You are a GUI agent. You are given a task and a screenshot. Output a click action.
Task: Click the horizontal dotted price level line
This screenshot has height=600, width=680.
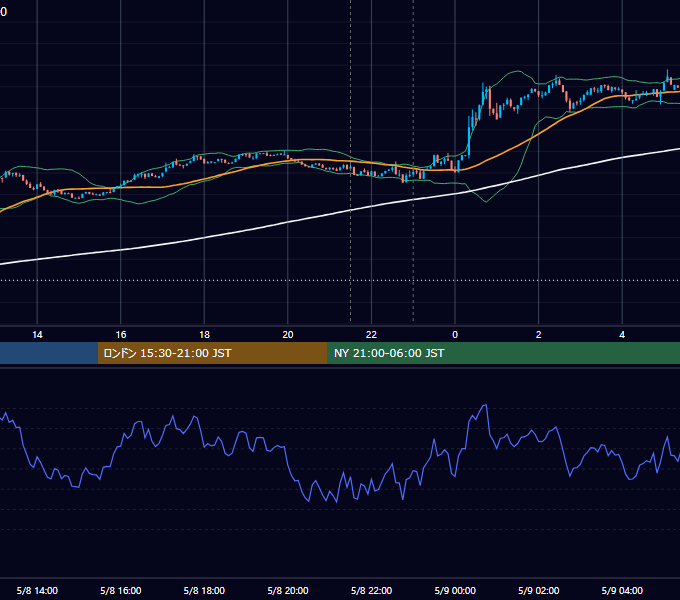click(x=340, y=280)
